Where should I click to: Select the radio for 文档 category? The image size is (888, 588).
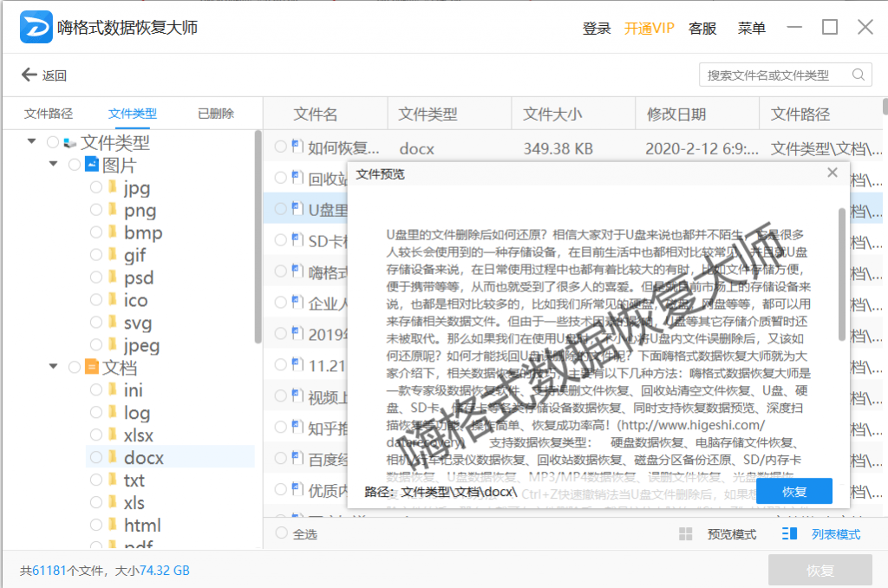click(x=75, y=367)
